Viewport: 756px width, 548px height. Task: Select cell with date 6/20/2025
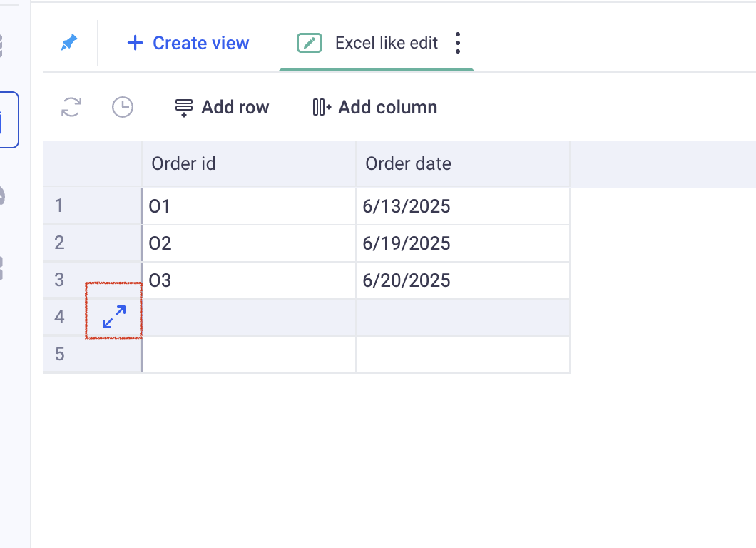[463, 280]
